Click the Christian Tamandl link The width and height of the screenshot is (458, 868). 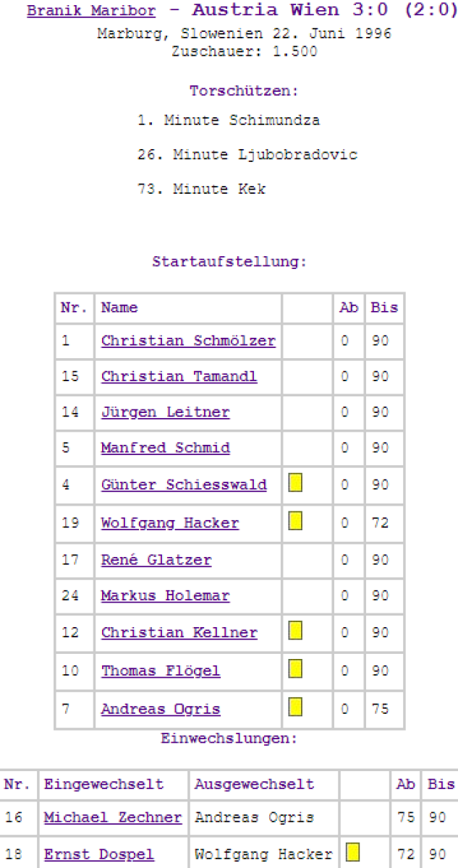(179, 376)
